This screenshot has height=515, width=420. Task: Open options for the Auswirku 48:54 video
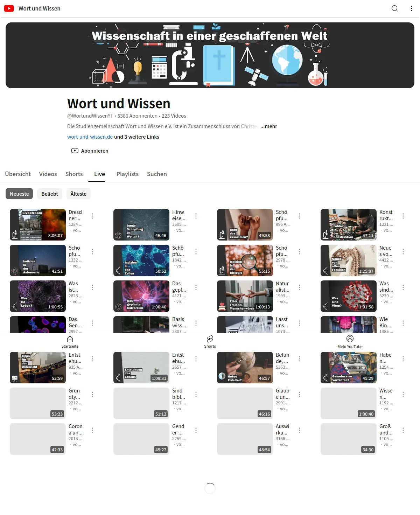(x=300, y=430)
